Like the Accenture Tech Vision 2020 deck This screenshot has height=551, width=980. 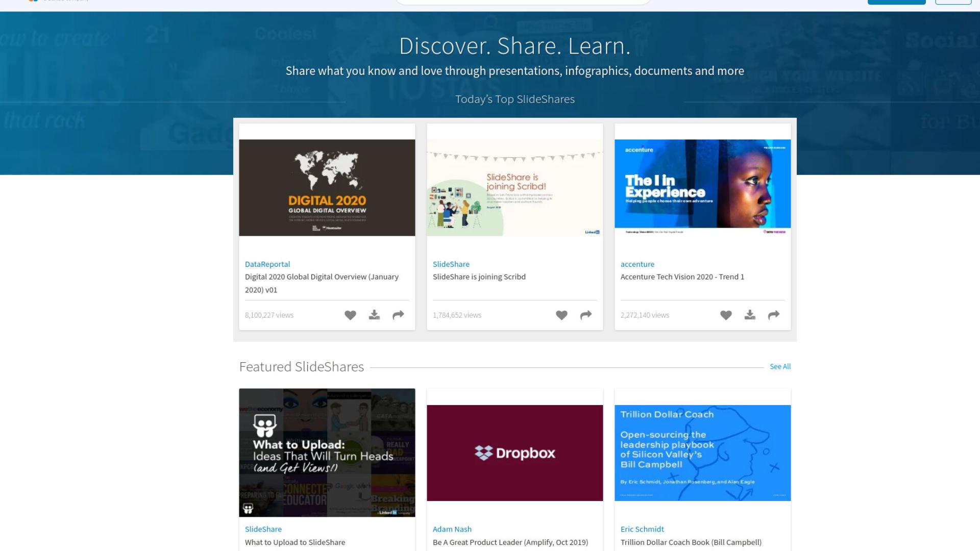pyautogui.click(x=726, y=315)
